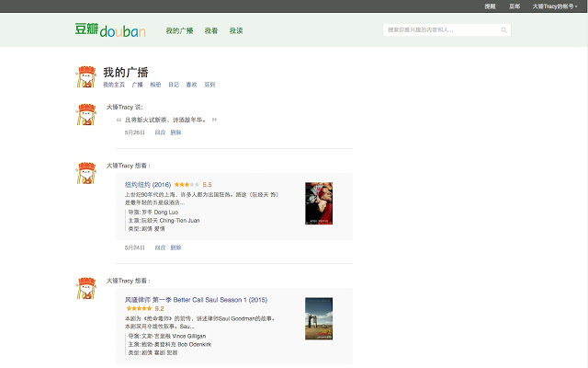Switch to the 相册 tab

click(155, 85)
